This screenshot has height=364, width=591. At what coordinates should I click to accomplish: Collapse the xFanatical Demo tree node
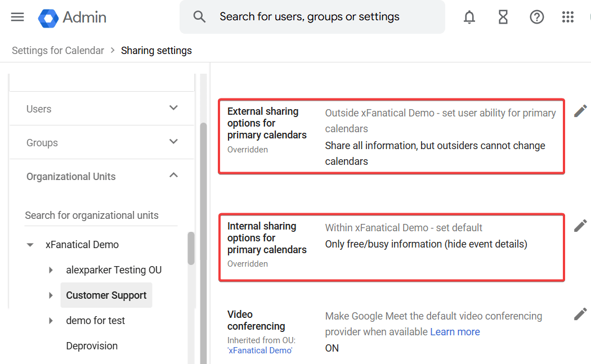click(30, 245)
